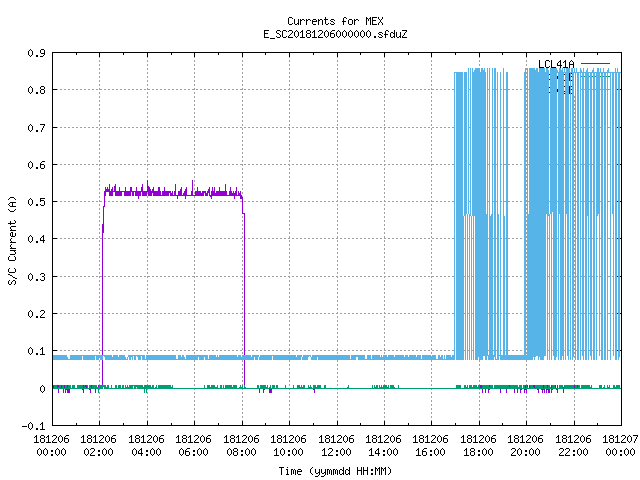
Task: Click the x-axis tick '181206 10:00'
Action: [289, 446]
